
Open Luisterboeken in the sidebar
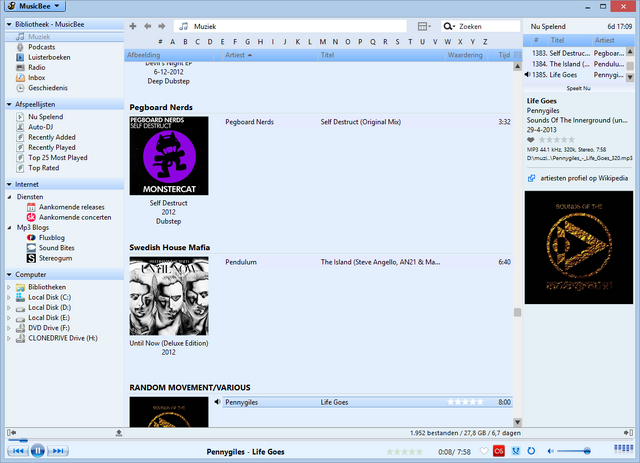tap(49, 57)
